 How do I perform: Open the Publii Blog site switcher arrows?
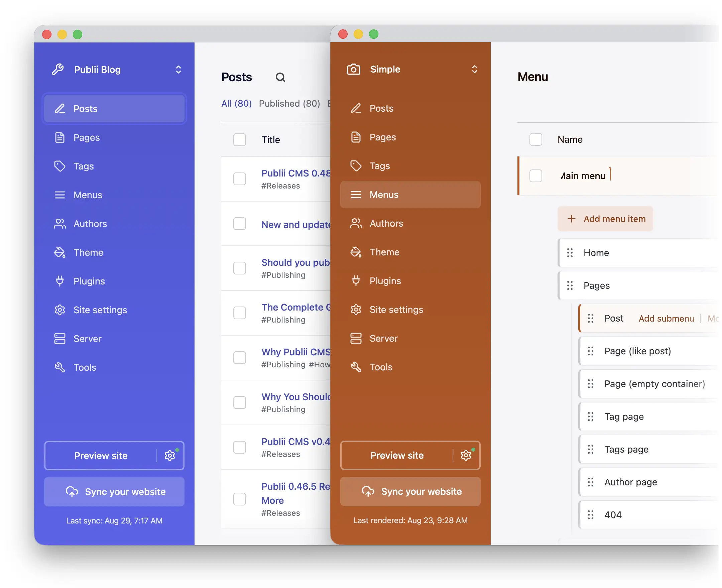coord(178,70)
